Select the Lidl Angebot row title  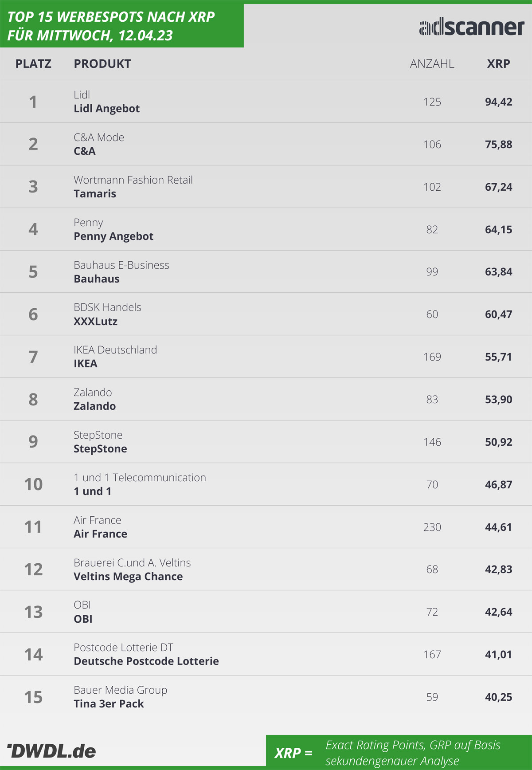point(106,109)
